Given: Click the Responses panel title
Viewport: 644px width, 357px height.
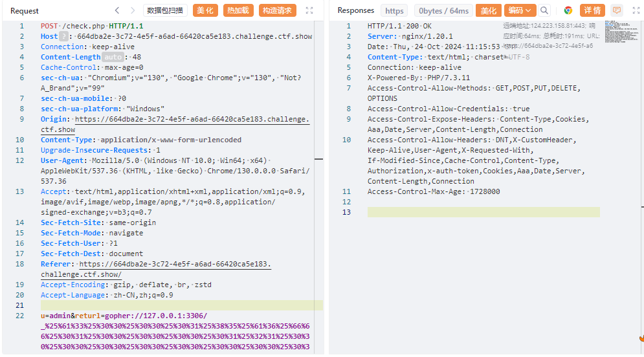Looking at the screenshot, I should 356,10.
